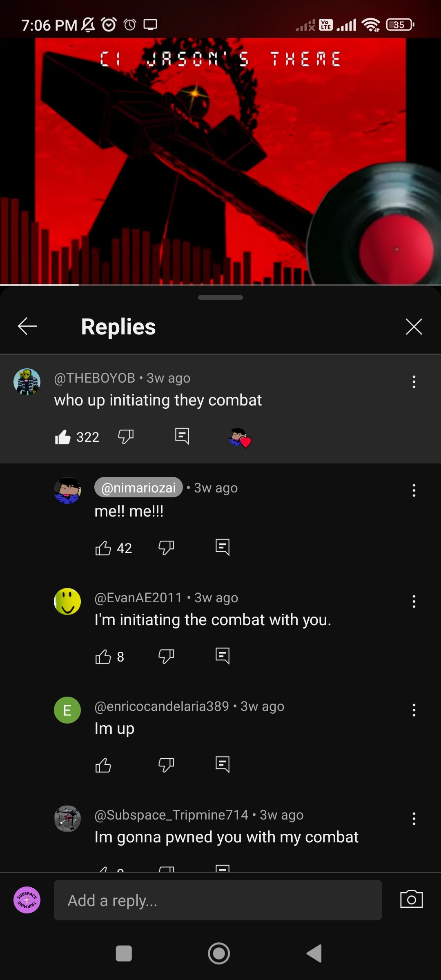Open three-dot menu for EvanAE2011's reply
The height and width of the screenshot is (980, 441).
414,601
